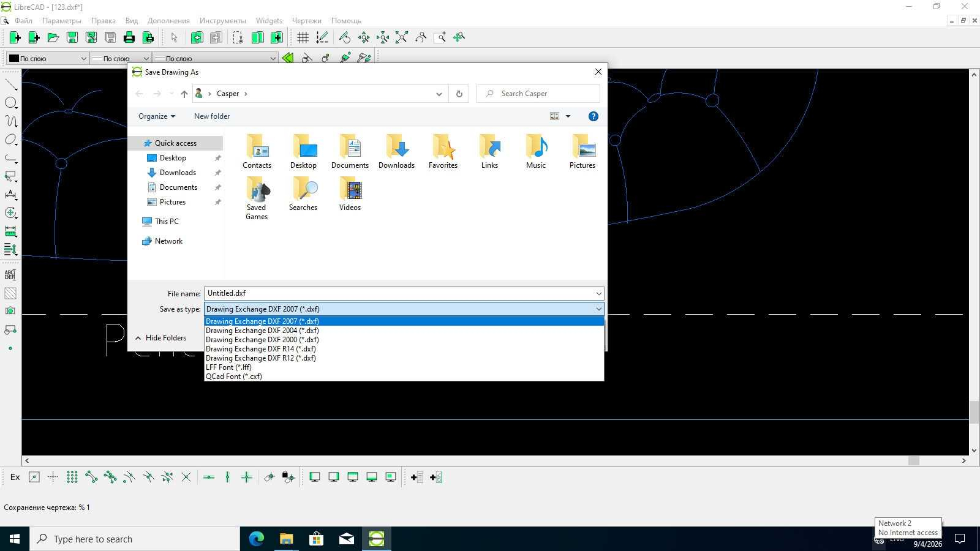Click the New folder button

[x=212, y=116]
